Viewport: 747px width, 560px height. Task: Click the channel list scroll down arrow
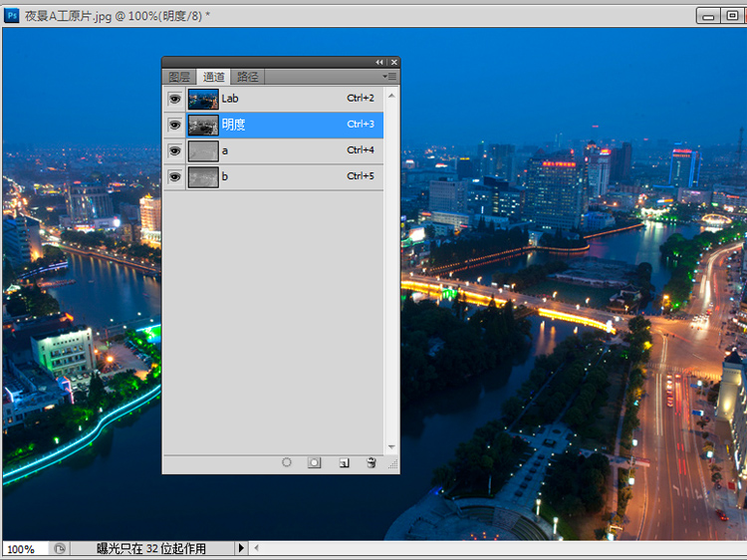pos(391,447)
